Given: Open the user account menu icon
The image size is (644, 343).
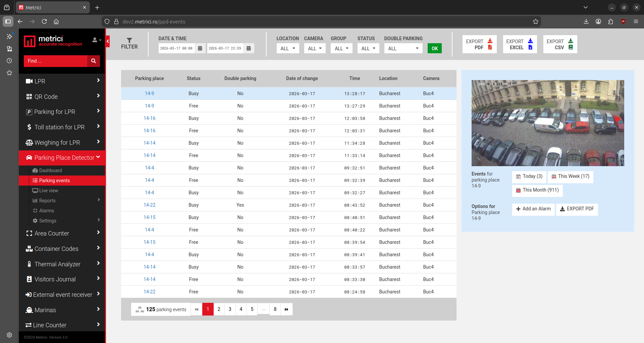Looking at the screenshot, I should [x=97, y=40].
